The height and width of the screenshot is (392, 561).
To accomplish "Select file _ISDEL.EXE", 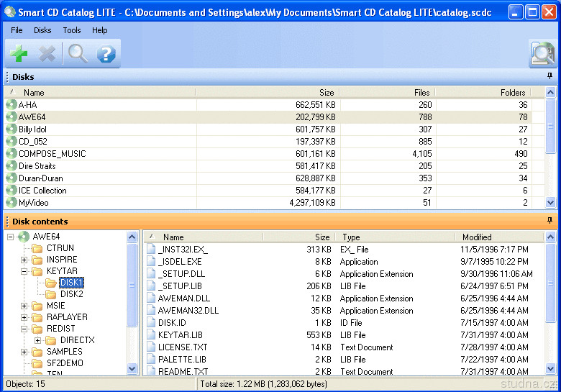I will point(180,262).
